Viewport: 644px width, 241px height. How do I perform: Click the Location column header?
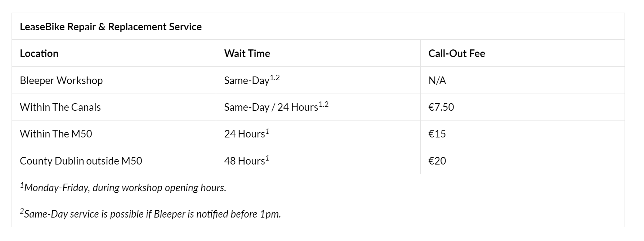point(39,53)
